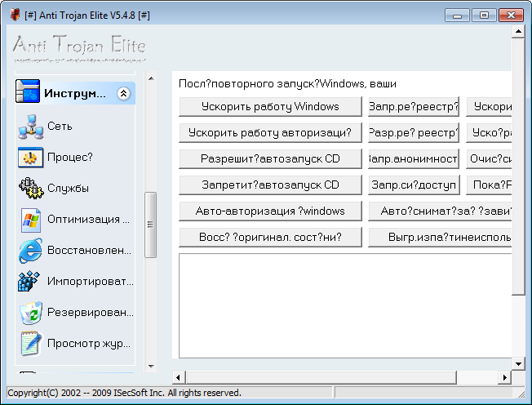Click the sidebar vertical scrollbar thumb
The image size is (532, 405).
coord(151,225)
